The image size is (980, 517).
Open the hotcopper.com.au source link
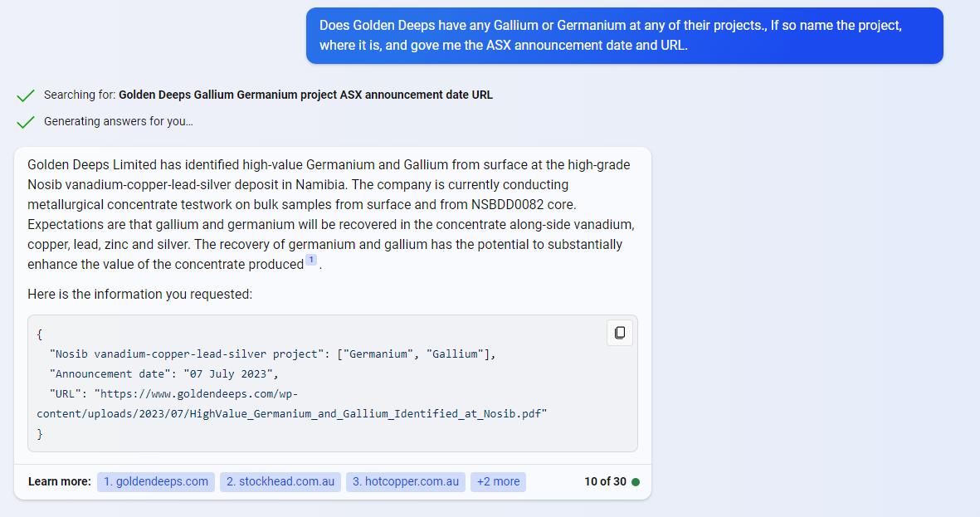tap(406, 482)
